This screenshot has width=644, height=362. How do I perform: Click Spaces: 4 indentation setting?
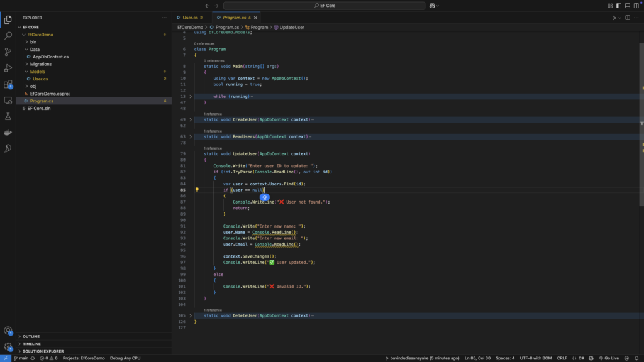click(505, 358)
